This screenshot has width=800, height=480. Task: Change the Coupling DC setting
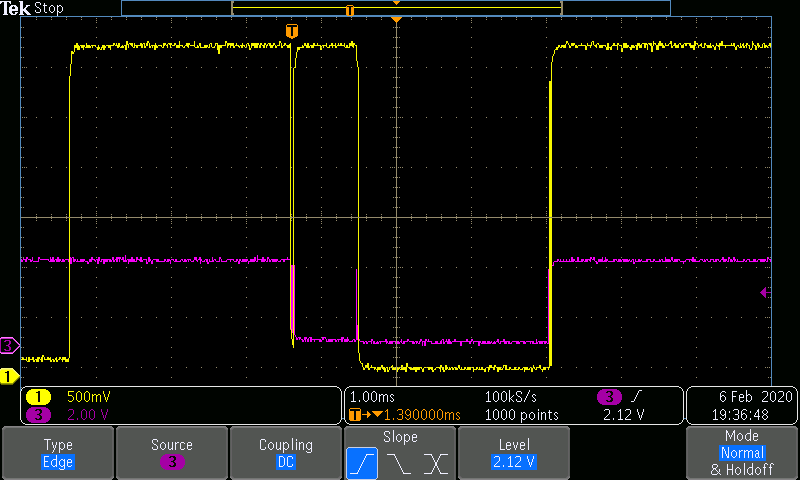[286, 453]
